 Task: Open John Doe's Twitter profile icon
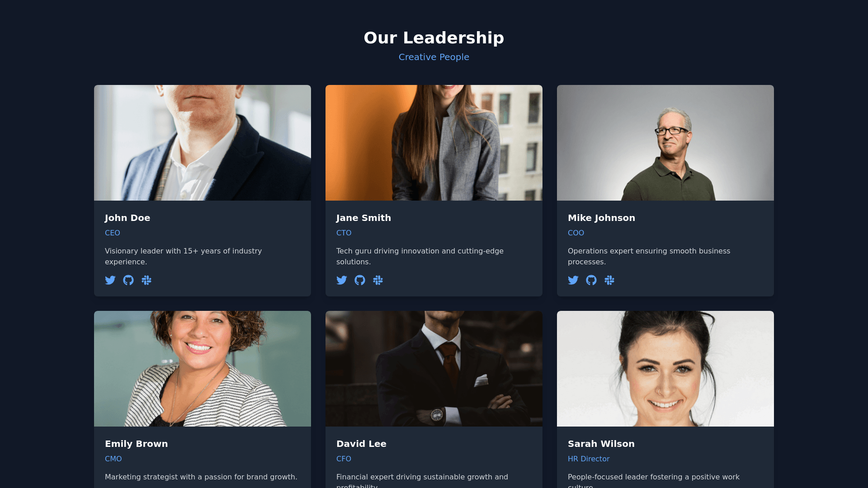110,280
